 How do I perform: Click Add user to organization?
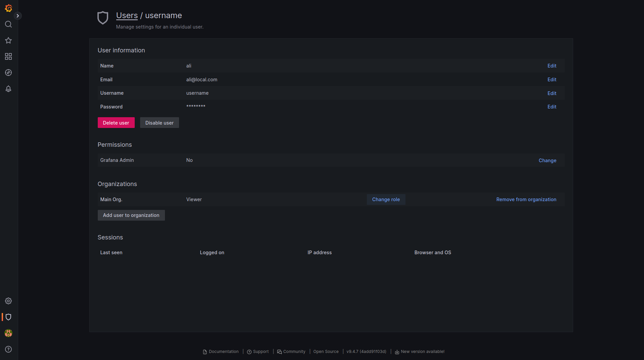pyautogui.click(x=131, y=215)
